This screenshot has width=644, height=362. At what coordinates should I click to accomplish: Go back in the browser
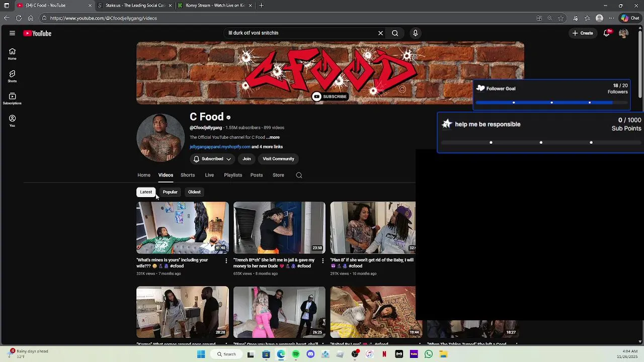6,18
